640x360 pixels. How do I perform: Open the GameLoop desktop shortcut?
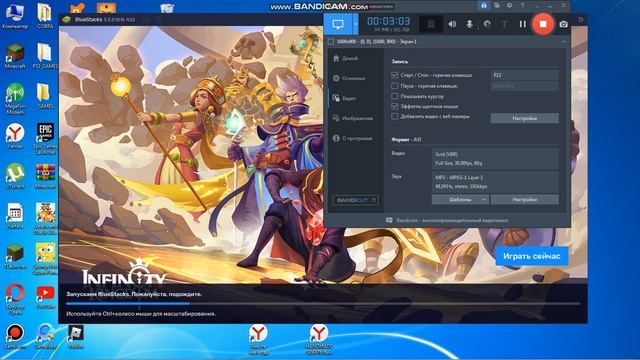point(45,336)
